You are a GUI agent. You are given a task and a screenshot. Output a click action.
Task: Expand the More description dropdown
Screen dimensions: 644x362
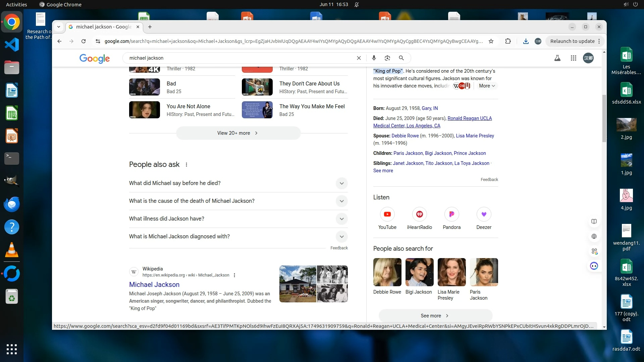487,86
